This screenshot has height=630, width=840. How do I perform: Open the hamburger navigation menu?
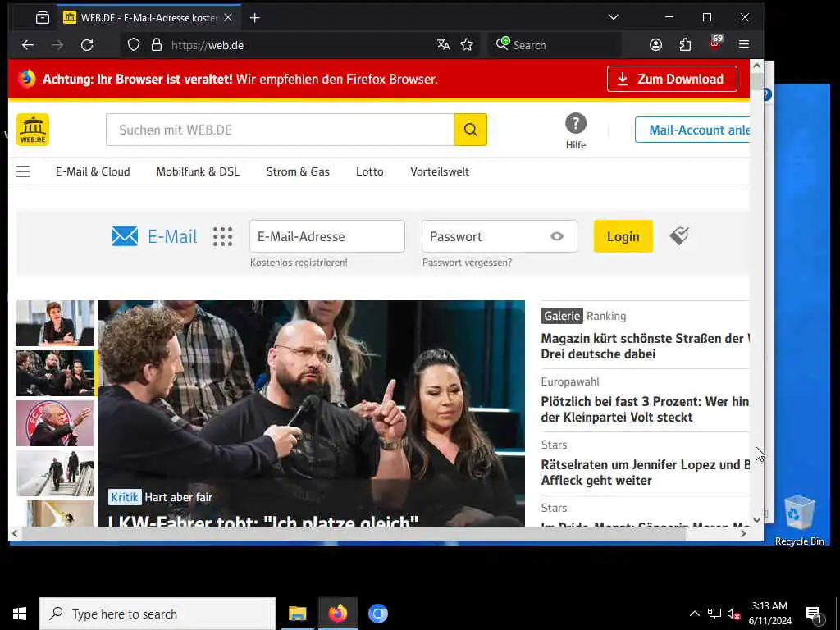[x=23, y=171]
